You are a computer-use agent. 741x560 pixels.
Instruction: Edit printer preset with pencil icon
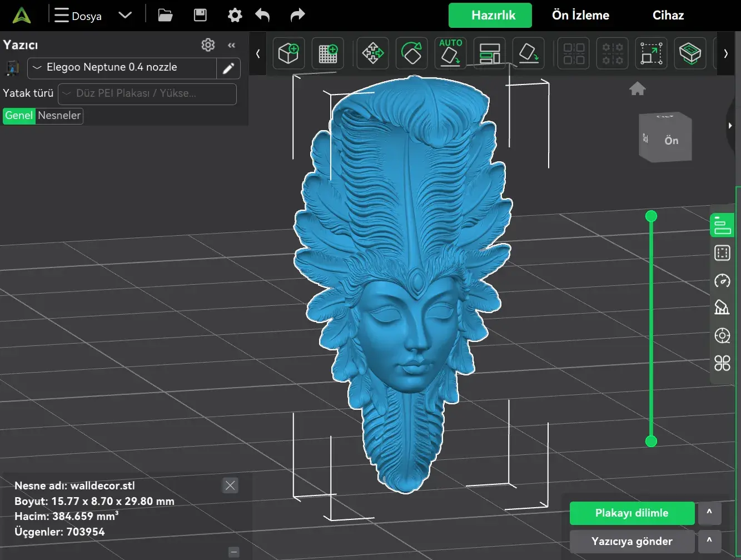point(228,68)
